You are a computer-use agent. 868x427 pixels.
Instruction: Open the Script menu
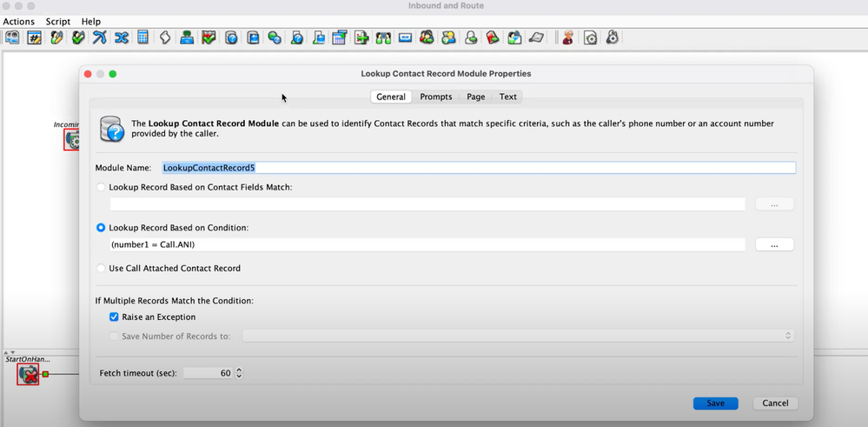coord(57,22)
